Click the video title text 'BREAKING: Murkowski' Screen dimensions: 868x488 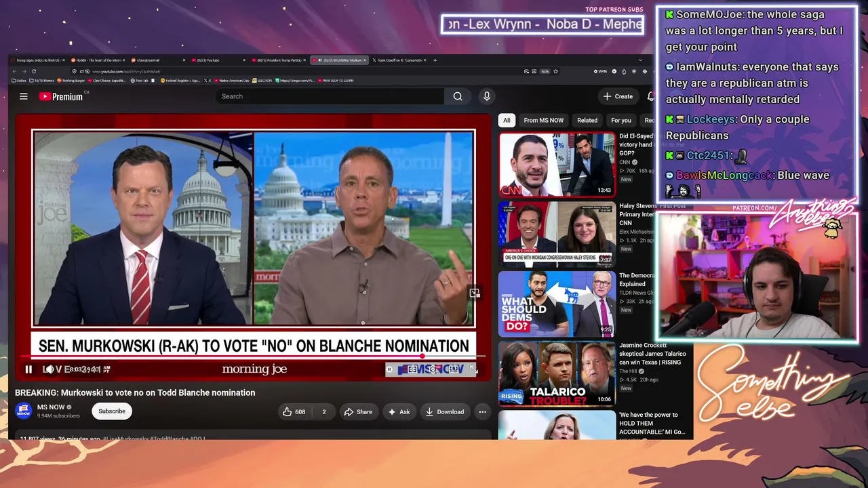coord(135,392)
